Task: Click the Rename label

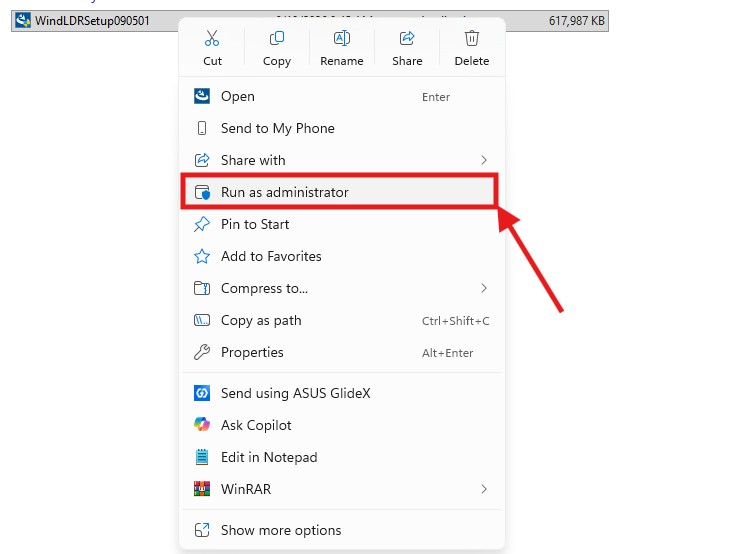Action: (x=342, y=61)
